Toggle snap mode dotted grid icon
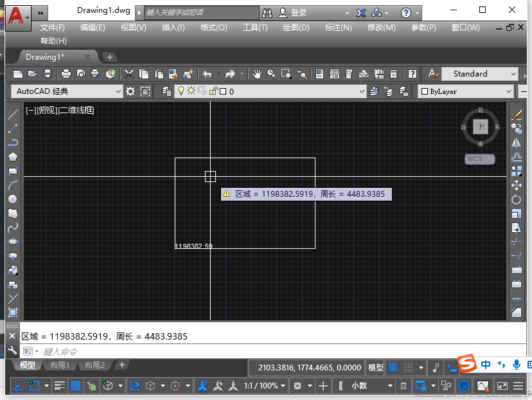532x400 pixels. (x=408, y=367)
